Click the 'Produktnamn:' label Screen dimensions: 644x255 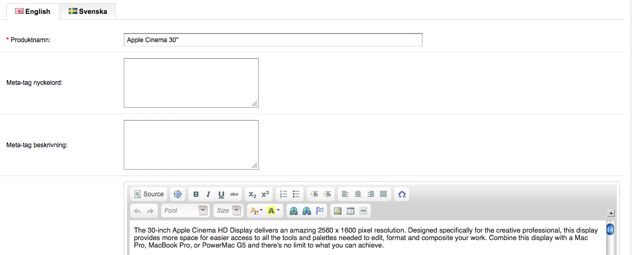(31, 40)
